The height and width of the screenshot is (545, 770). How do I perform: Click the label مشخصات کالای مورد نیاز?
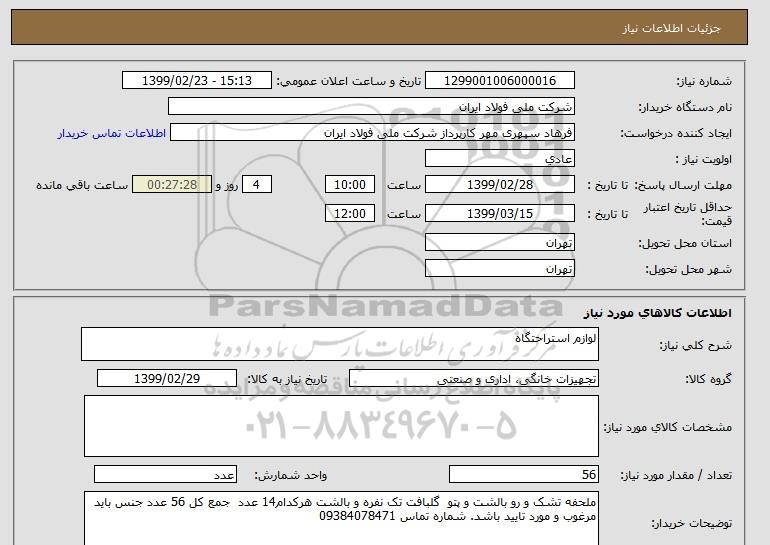[667, 427]
